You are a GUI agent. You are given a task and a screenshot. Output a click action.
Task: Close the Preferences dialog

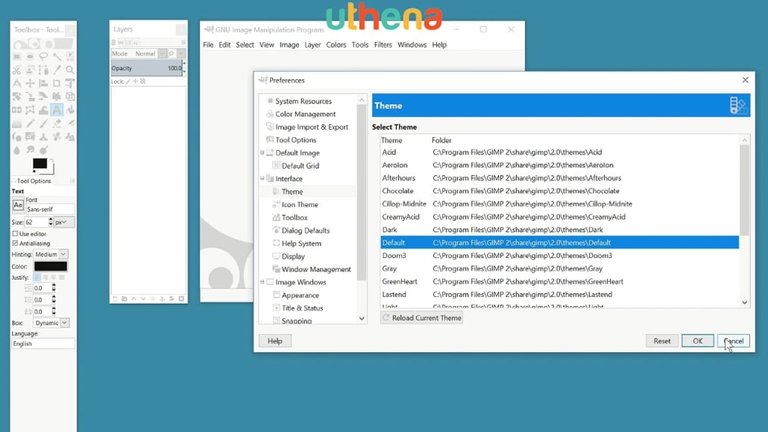point(745,80)
